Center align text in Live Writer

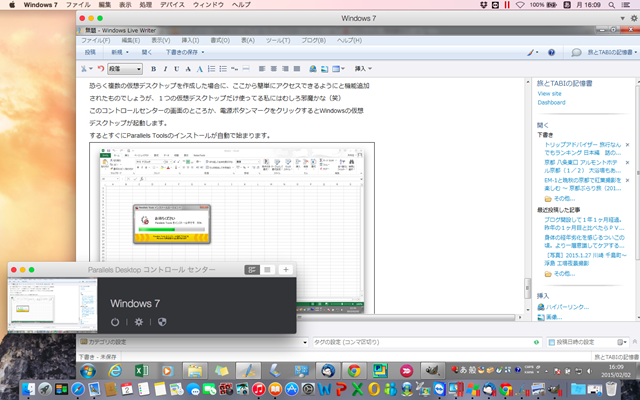point(273,69)
